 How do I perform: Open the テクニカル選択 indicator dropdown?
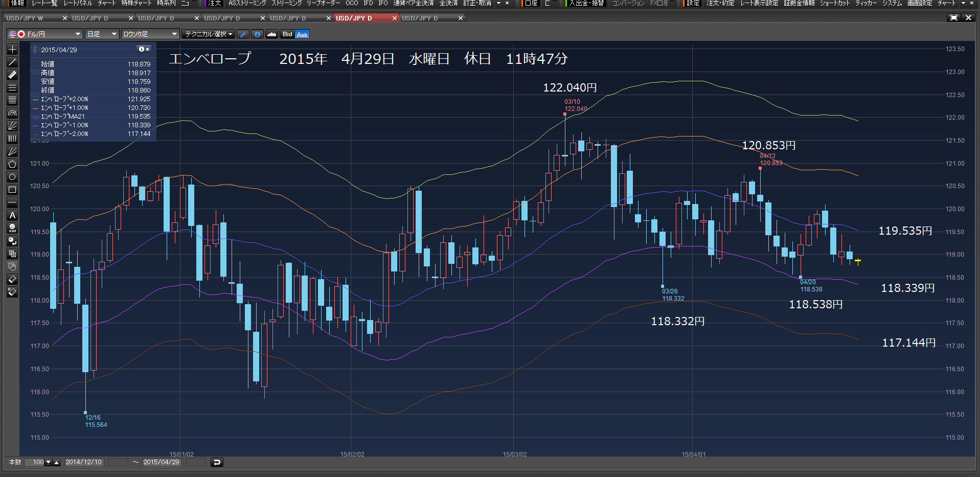click(209, 34)
